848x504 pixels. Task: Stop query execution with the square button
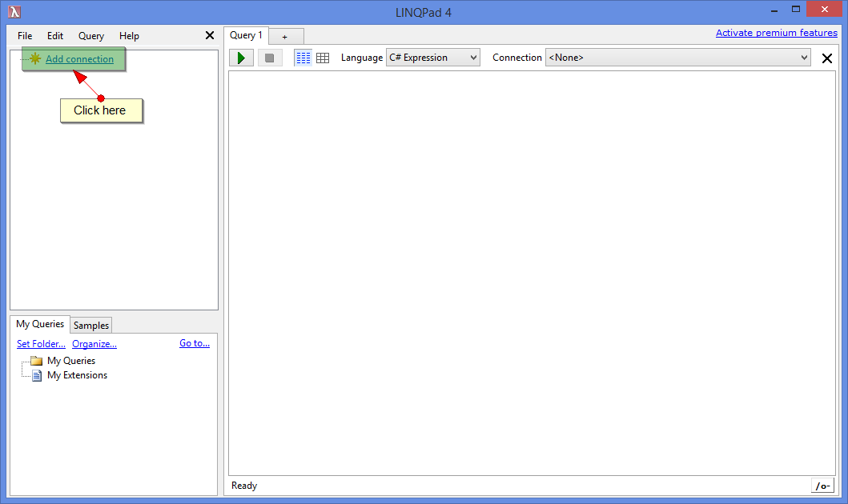pyautogui.click(x=269, y=58)
